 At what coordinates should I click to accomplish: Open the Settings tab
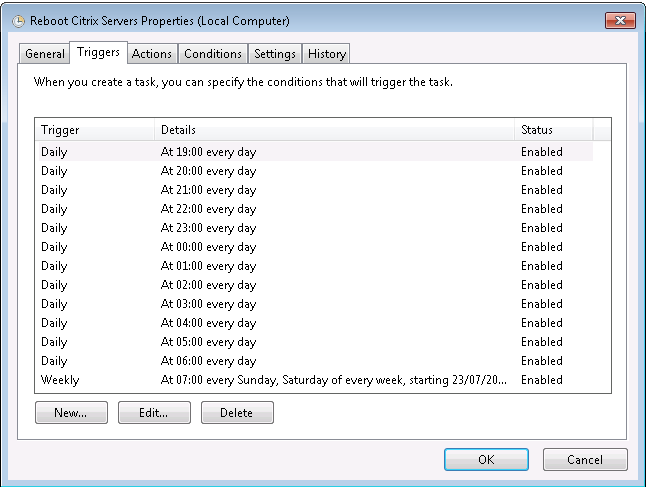(x=275, y=54)
